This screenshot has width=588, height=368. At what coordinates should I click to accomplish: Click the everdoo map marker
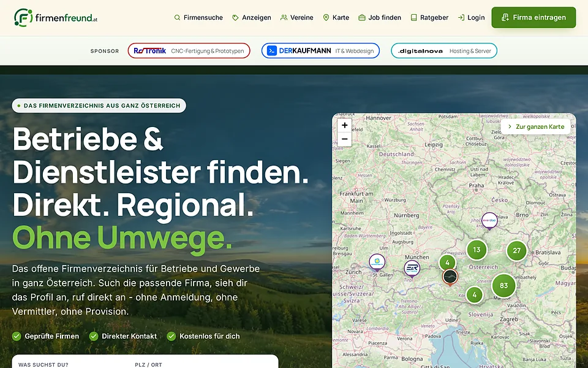tap(489, 220)
